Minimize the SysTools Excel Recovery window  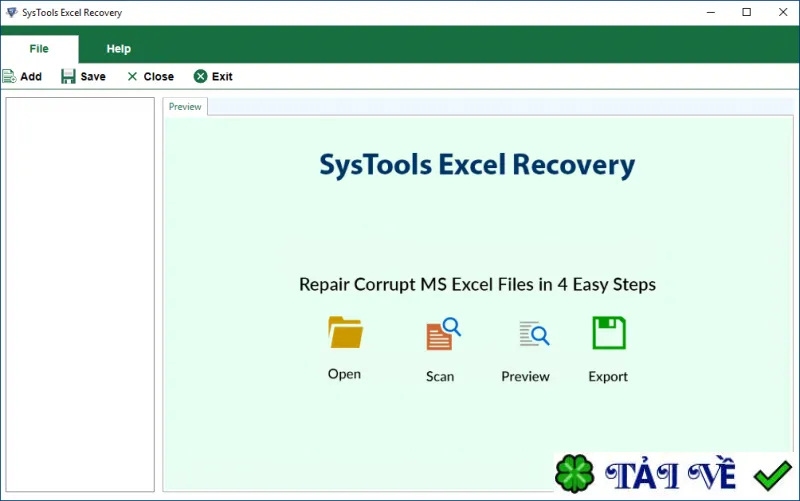coord(711,12)
